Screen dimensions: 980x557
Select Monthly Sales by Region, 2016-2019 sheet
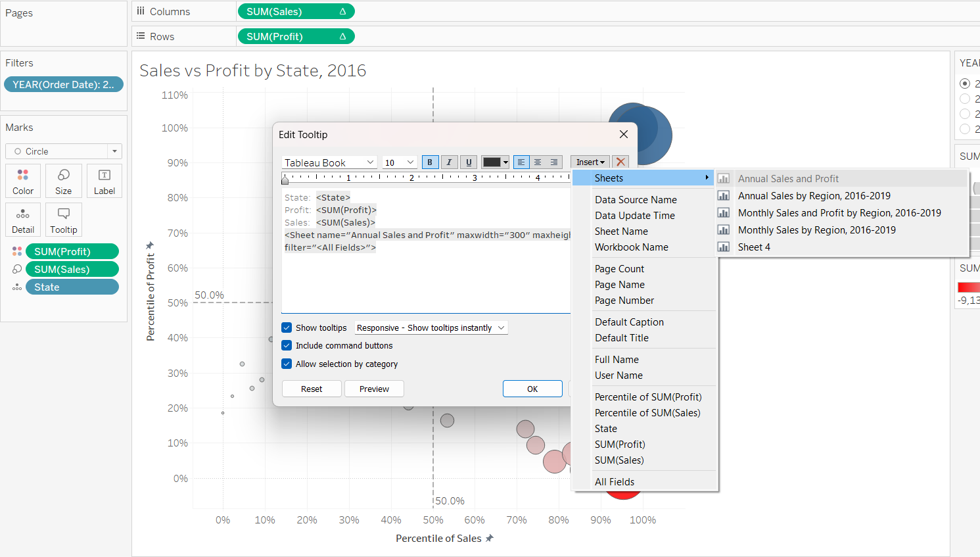pos(816,230)
